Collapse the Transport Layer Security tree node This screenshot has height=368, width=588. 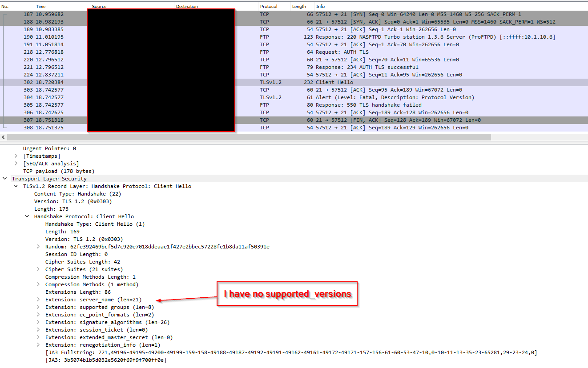[x=5, y=178]
